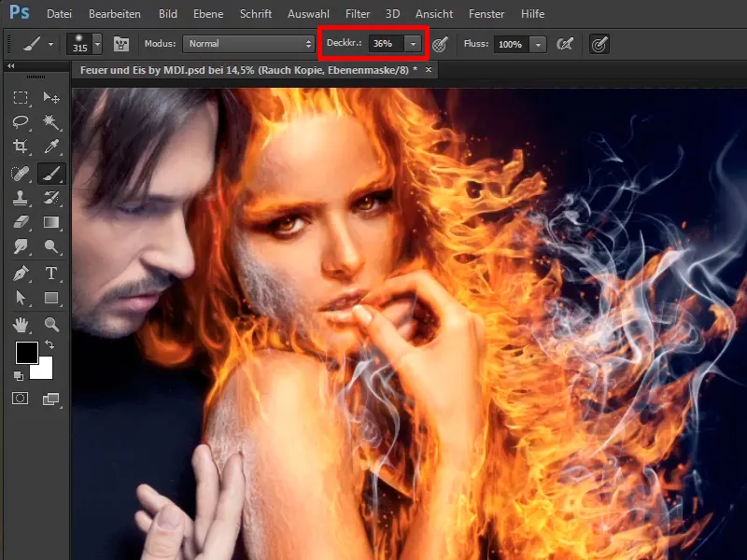Click the flow value field 100%
This screenshot has height=560, width=747.
point(511,44)
